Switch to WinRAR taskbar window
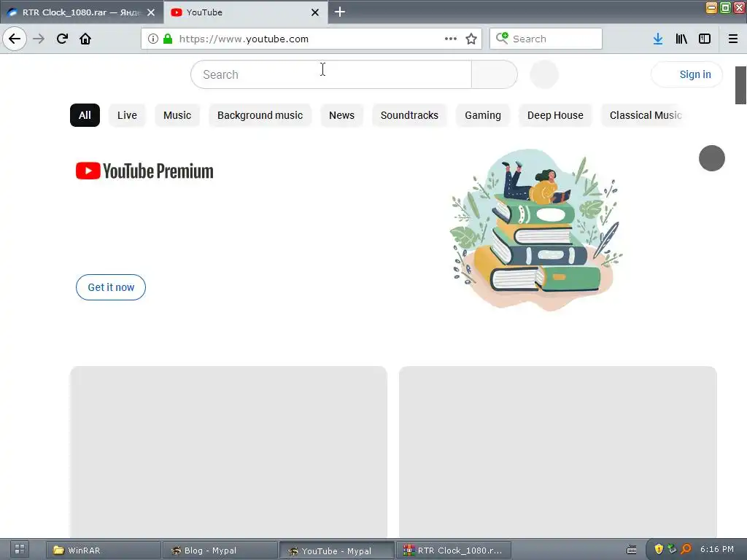This screenshot has width=747, height=560. coord(104,551)
